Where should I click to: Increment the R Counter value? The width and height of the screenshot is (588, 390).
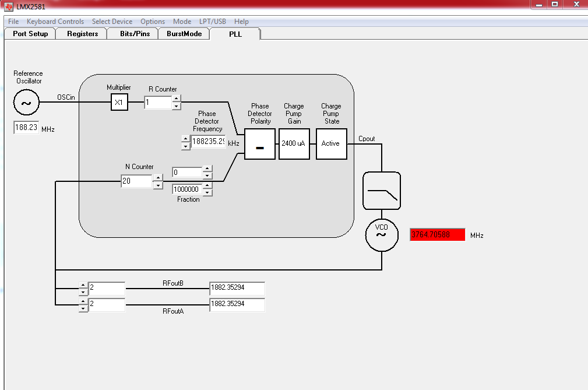click(x=176, y=99)
